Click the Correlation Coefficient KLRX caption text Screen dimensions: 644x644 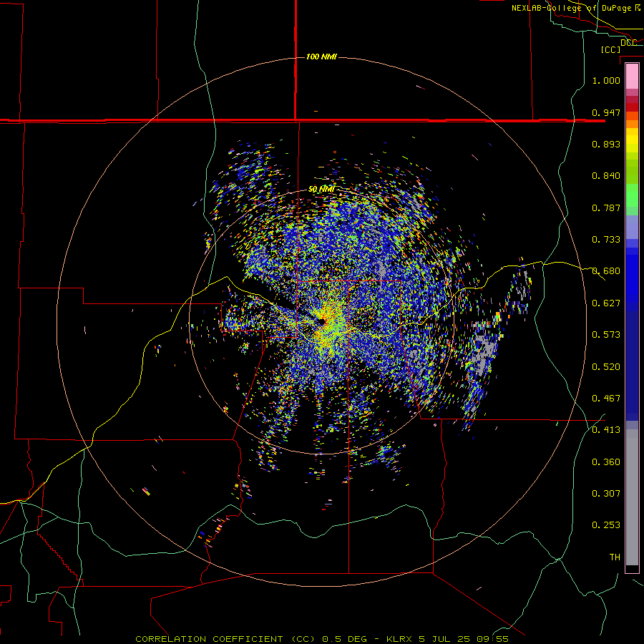[x=322, y=639]
